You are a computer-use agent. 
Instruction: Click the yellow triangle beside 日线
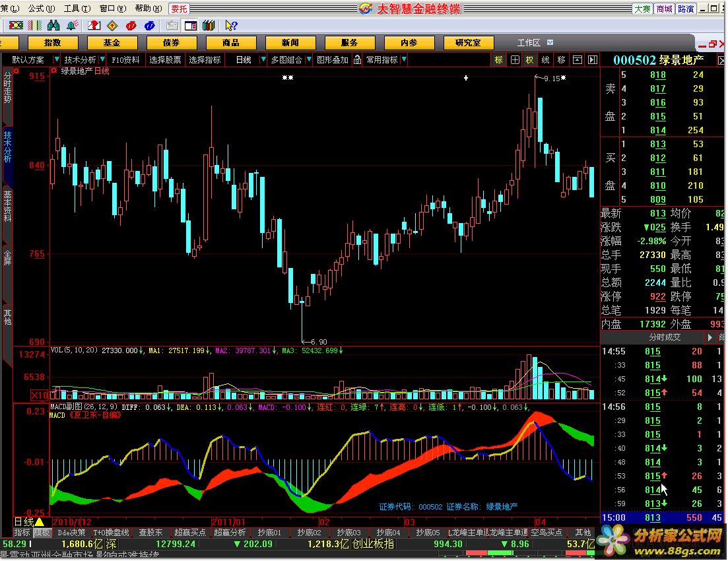[40, 522]
